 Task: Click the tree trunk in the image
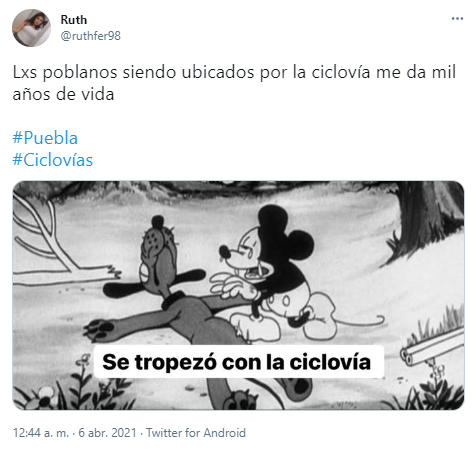[425, 222]
